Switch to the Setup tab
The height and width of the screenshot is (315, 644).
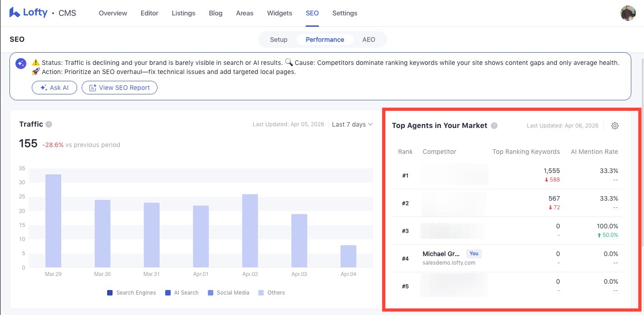tap(279, 39)
